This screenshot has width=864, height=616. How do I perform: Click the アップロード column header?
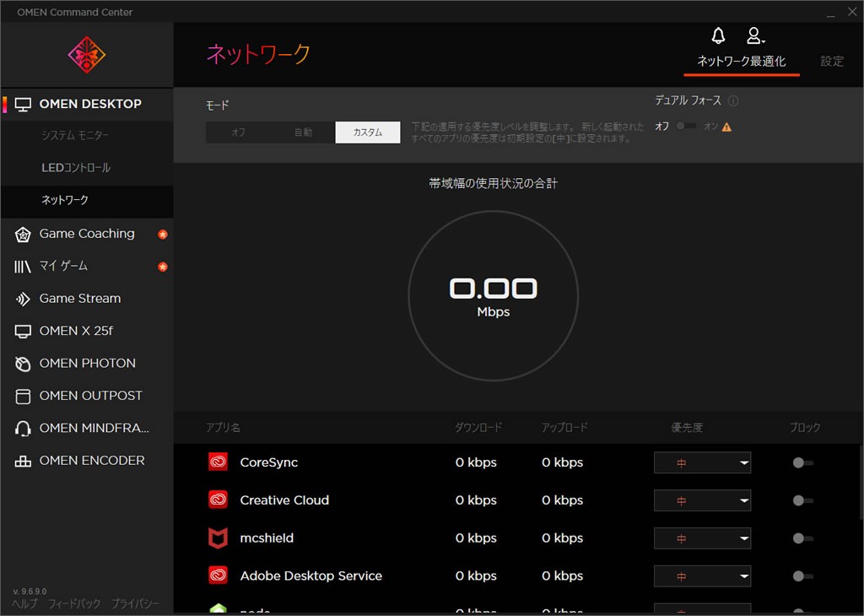coord(564,428)
